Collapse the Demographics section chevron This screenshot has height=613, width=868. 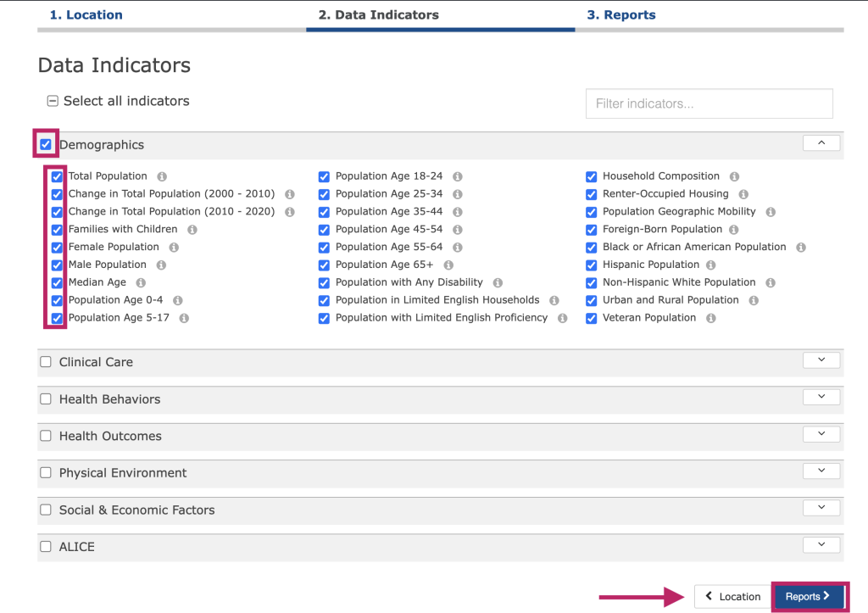click(x=821, y=142)
